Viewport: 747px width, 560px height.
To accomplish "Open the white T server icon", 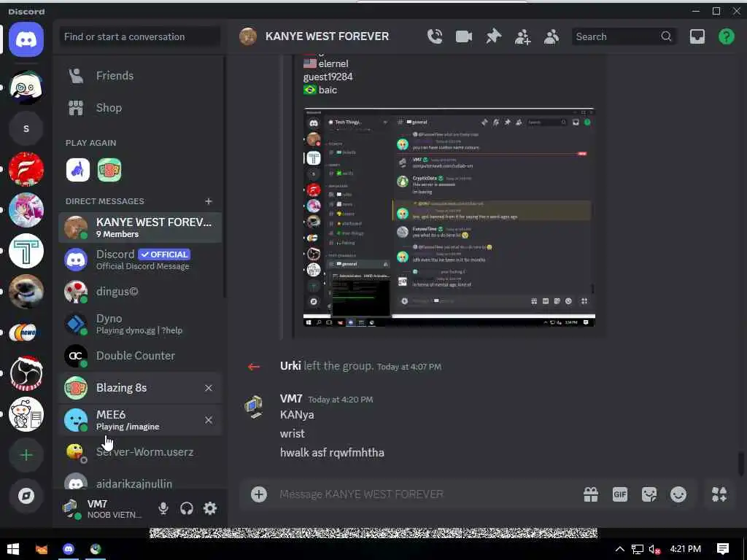I will tap(26, 251).
